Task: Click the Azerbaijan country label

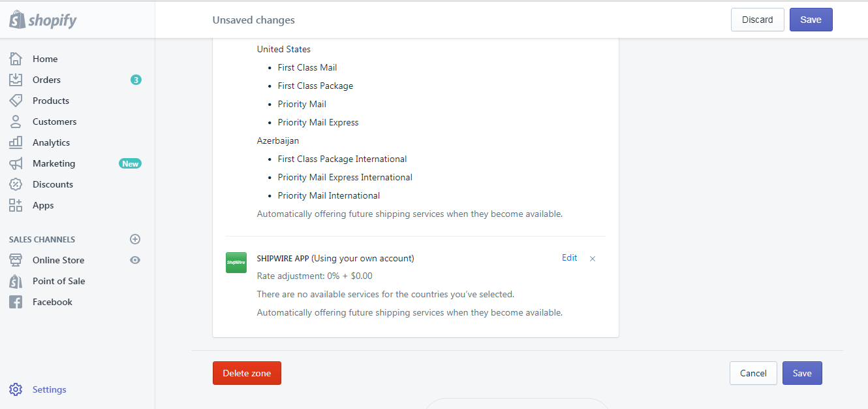Action: click(278, 140)
